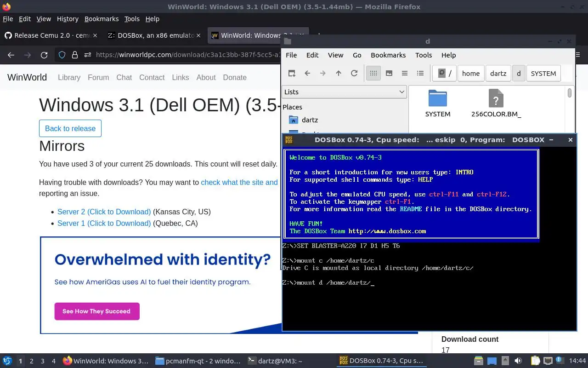
Task: Activate pcmanfm-qt taskbar entry
Action: click(198, 361)
